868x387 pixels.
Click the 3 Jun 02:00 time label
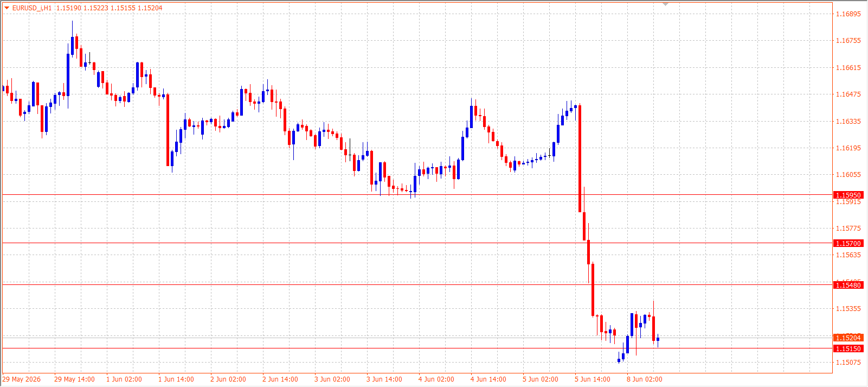point(332,379)
